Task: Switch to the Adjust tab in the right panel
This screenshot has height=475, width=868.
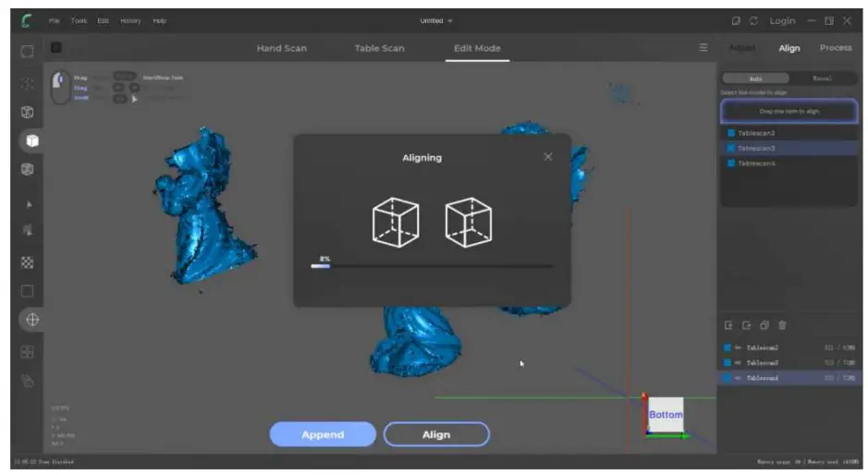Action: click(742, 48)
